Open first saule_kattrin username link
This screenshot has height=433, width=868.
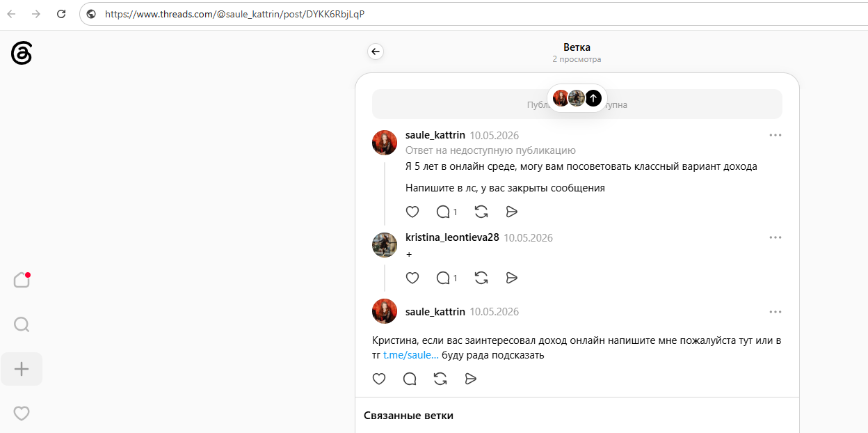(x=435, y=135)
